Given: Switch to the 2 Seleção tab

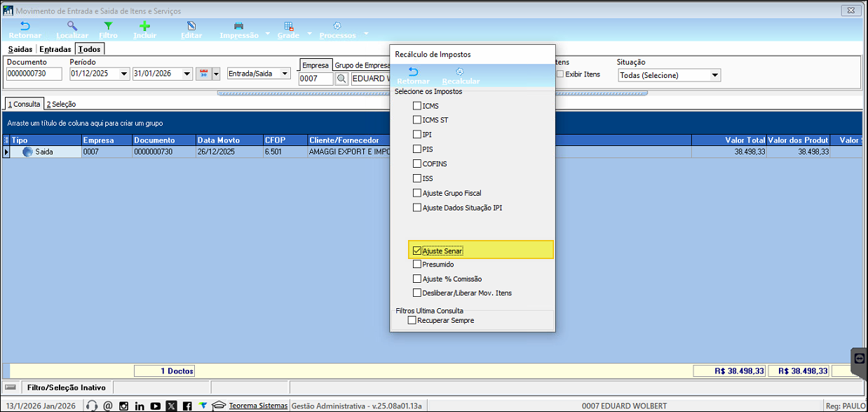Looking at the screenshot, I should 61,104.
